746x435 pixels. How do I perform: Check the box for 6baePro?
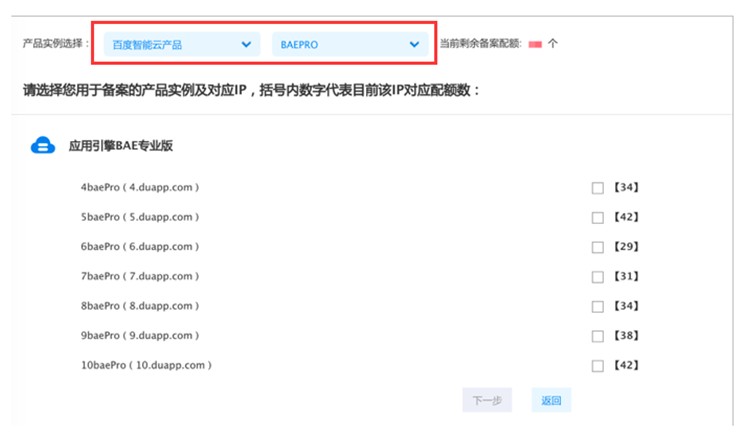[598, 247]
